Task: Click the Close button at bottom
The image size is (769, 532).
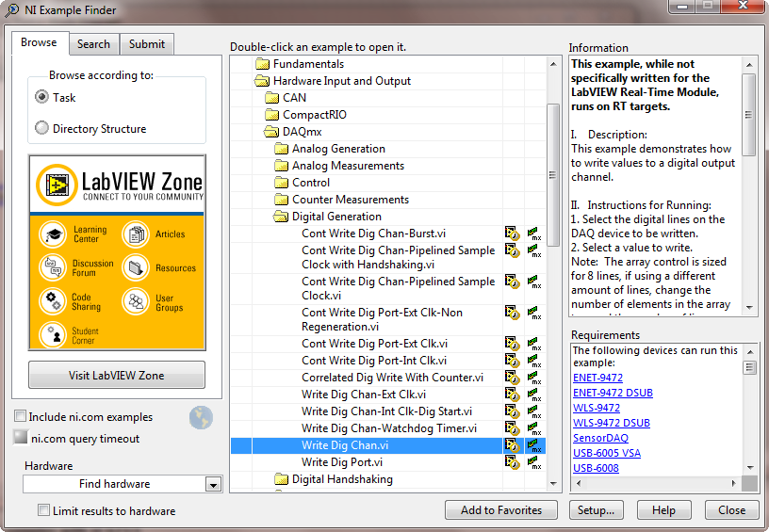Action: [x=731, y=510]
